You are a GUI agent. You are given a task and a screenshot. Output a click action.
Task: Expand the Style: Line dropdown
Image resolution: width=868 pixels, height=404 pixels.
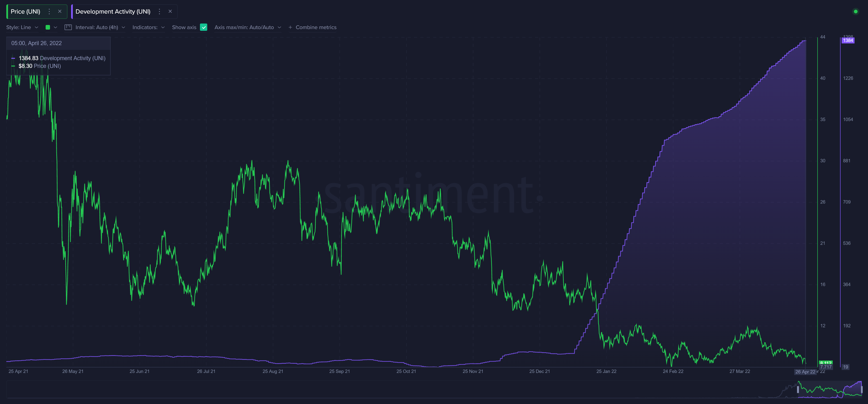pos(22,27)
